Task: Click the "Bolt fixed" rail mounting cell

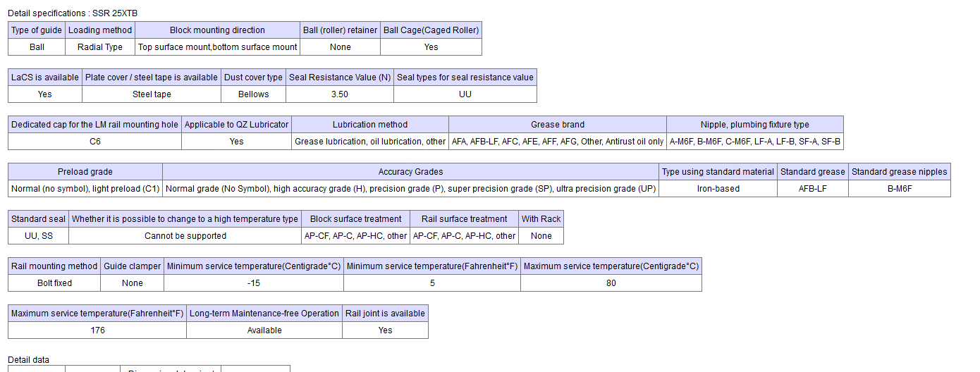Action: 54,283
